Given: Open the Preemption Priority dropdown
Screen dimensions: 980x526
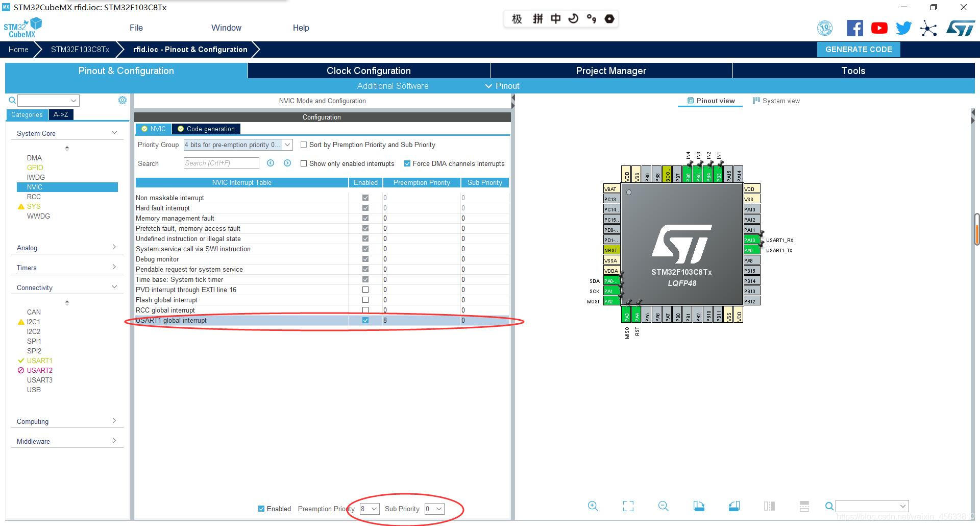Looking at the screenshot, I should pos(370,509).
